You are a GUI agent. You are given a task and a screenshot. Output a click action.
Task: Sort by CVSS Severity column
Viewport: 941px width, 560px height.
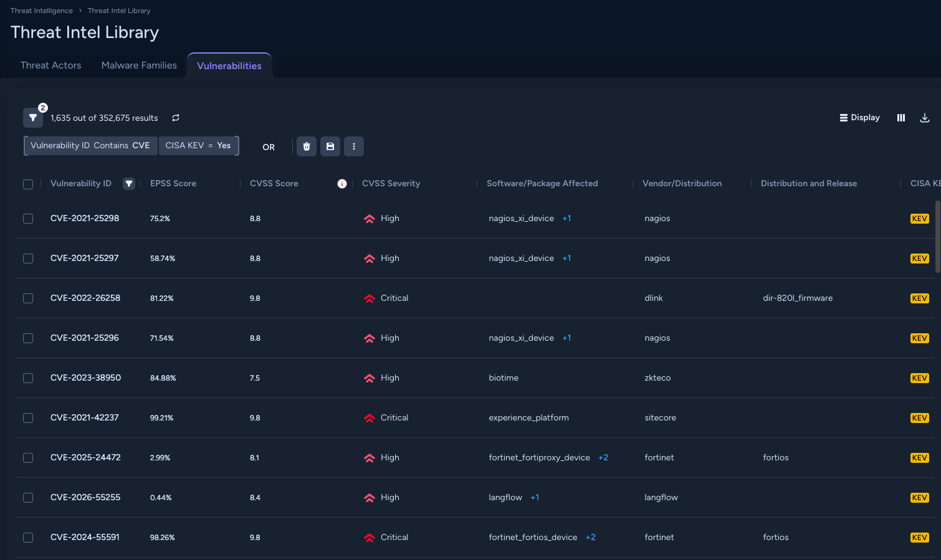point(391,184)
